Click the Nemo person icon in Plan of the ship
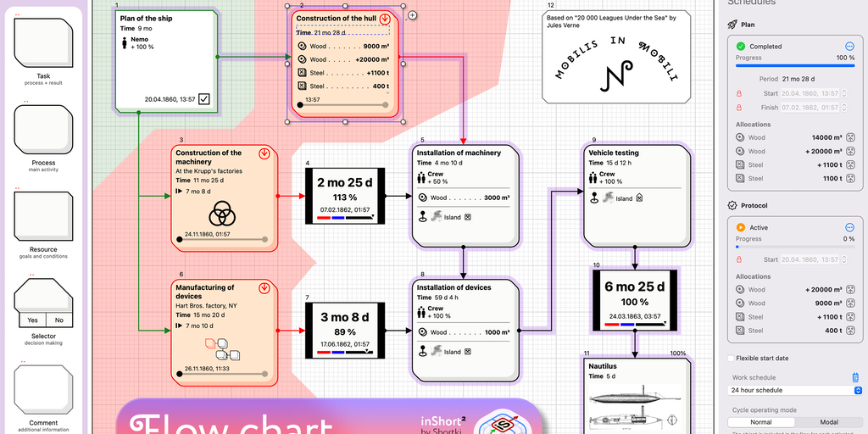868x434 pixels. click(x=125, y=43)
